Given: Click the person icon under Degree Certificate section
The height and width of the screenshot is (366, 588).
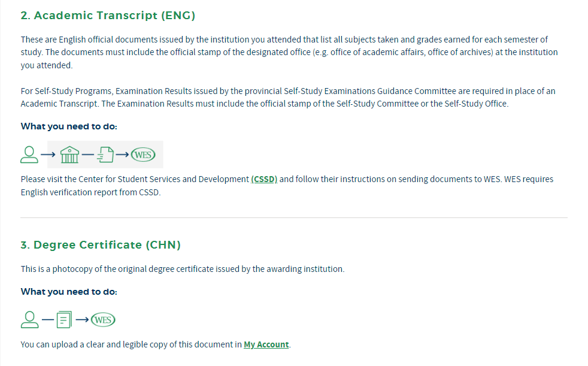Looking at the screenshot, I should [x=29, y=320].
